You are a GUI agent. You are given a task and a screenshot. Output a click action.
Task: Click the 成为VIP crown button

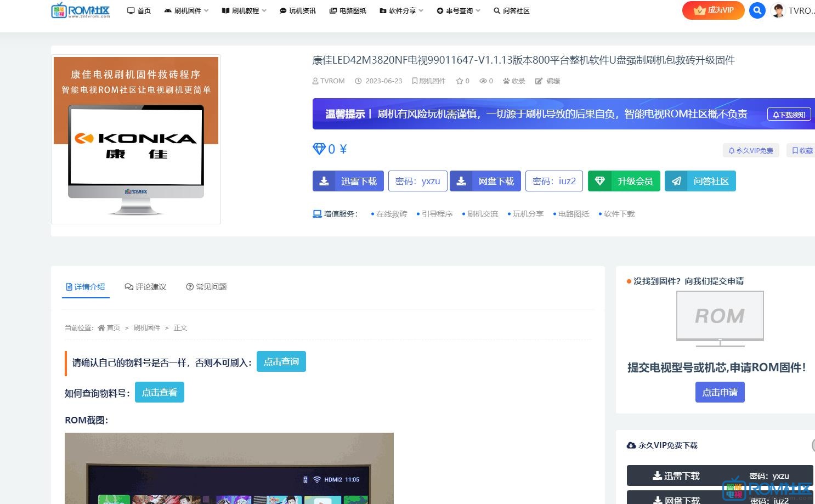coord(713,10)
